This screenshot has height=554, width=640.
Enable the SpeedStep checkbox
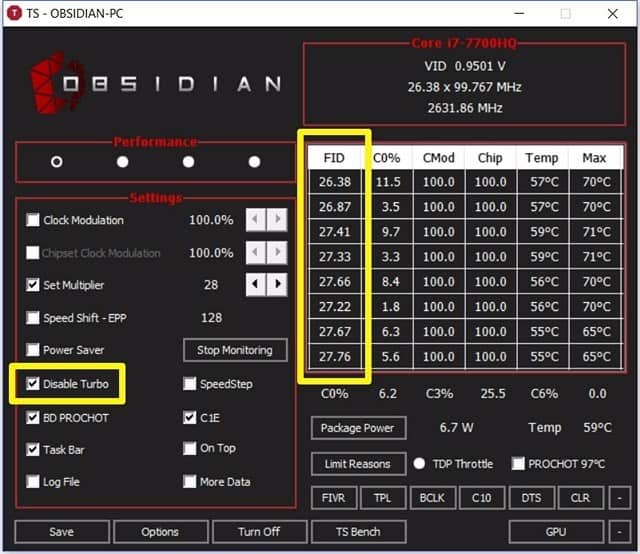click(x=190, y=383)
